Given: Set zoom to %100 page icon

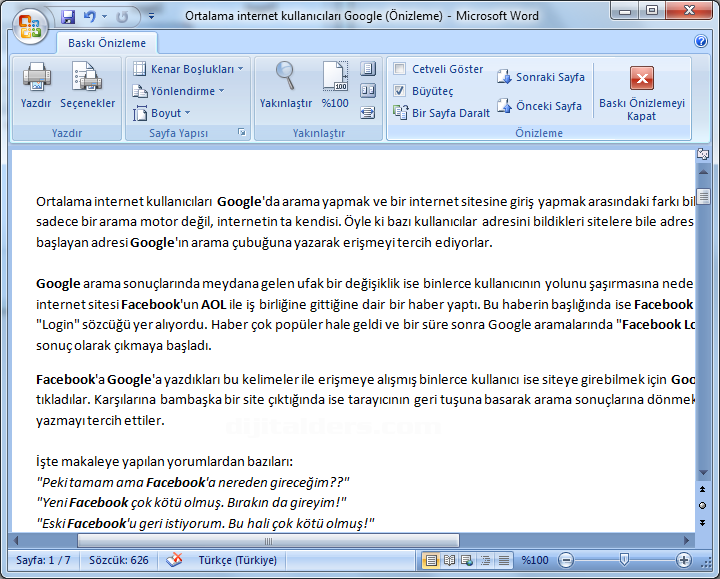Looking at the screenshot, I should click(335, 86).
